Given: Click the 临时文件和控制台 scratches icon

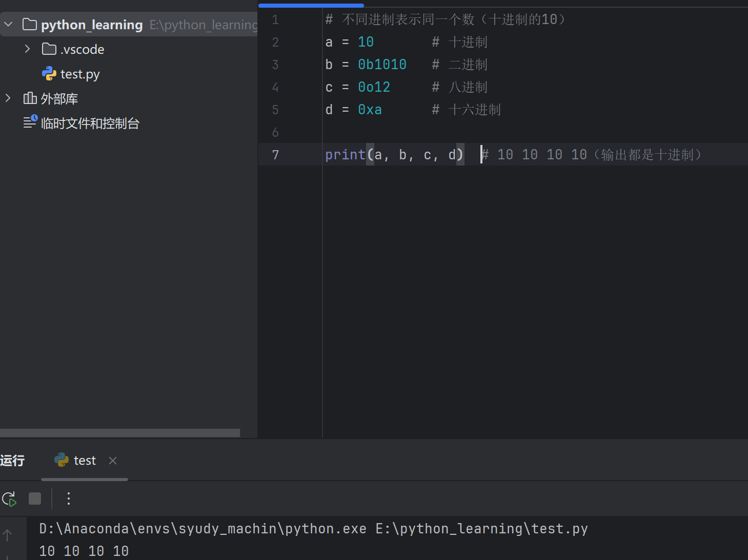Looking at the screenshot, I should 30,122.
